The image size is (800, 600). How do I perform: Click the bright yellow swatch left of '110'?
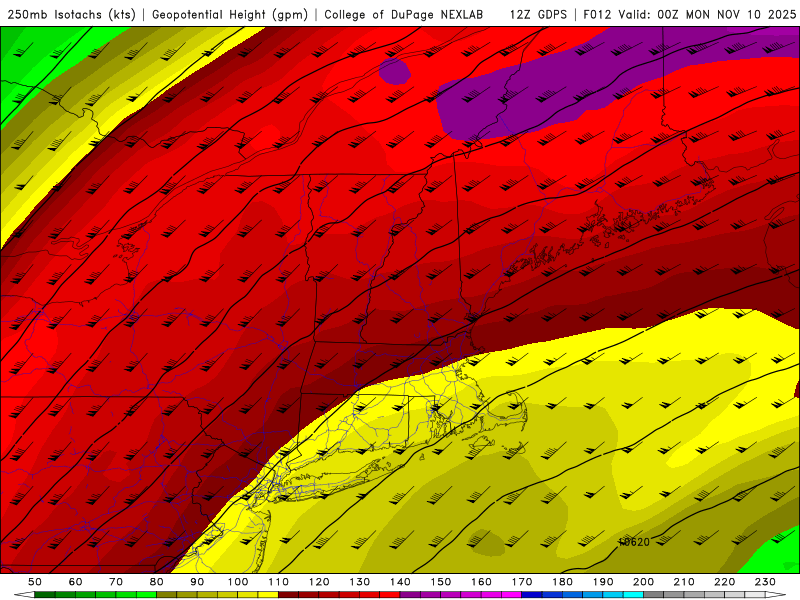[x=268, y=595]
